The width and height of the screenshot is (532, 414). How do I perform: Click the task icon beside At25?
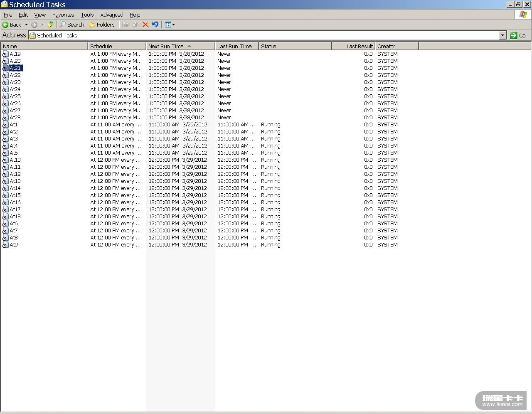pos(5,96)
